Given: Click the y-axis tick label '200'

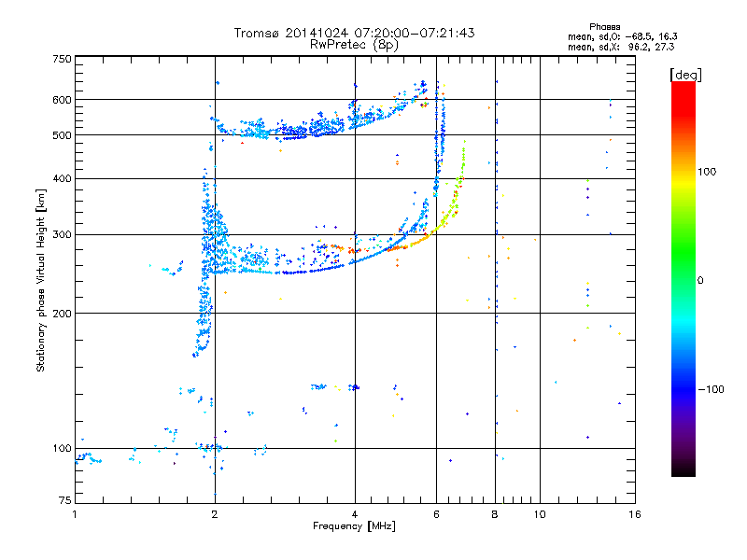Looking at the screenshot, I should 62,314.
